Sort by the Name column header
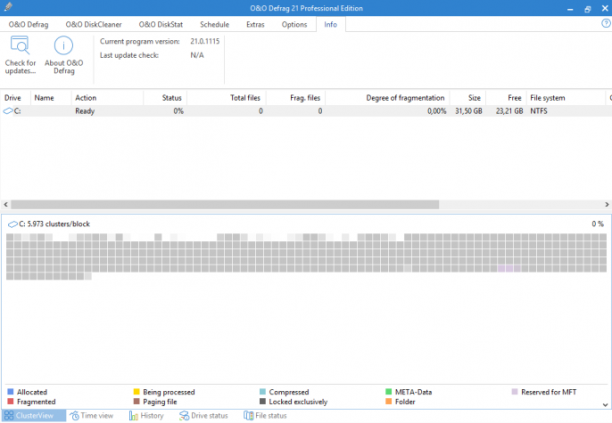This screenshot has height=423, width=612. [x=51, y=98]
